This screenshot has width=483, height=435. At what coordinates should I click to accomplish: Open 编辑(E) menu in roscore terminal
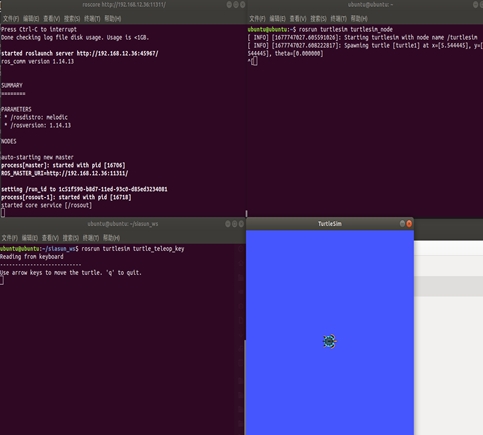(31, 19)
